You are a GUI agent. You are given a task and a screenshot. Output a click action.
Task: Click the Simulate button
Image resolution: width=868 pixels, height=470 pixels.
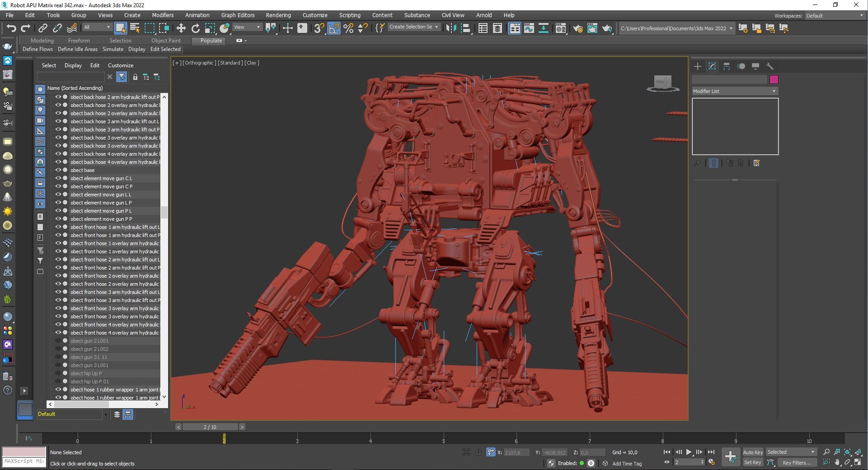coord(113,49)
